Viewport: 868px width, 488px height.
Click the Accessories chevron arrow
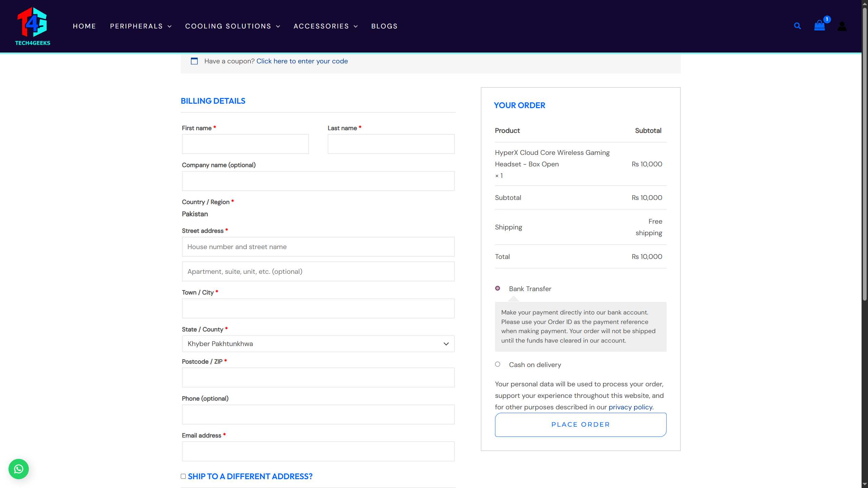pos(356,26)
